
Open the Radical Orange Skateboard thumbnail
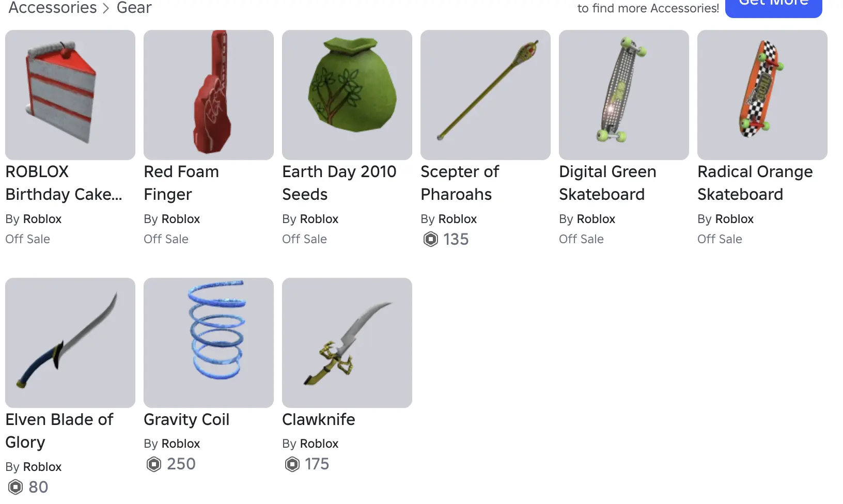(762, 95)
